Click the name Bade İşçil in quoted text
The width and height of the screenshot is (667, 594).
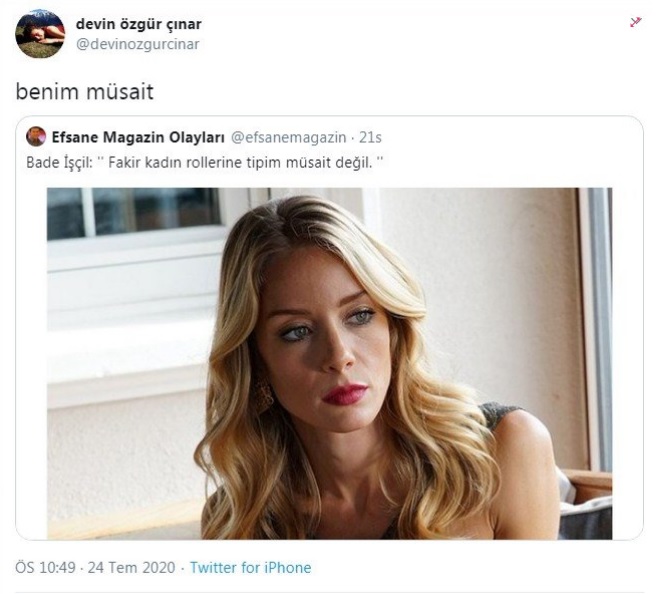tap(58, 163)
